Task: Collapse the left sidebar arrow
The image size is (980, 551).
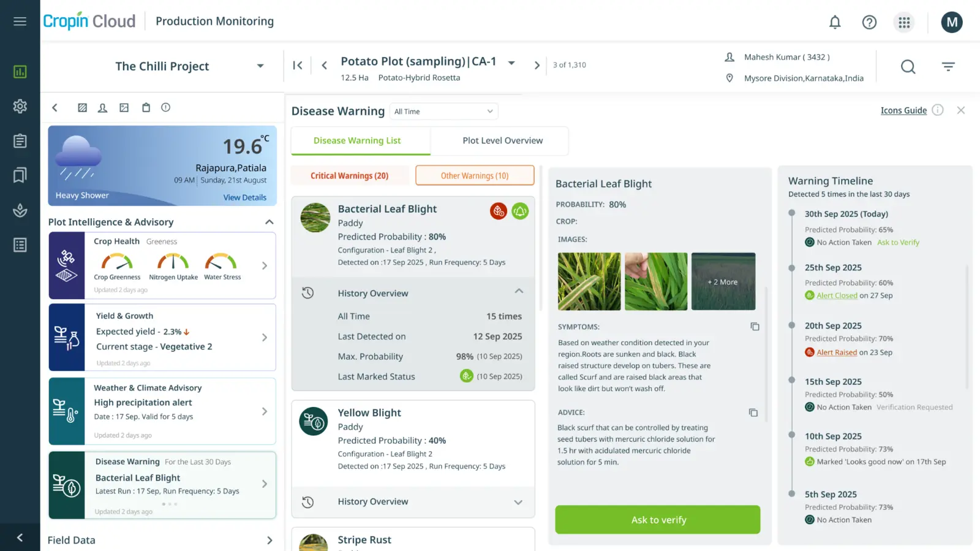Action: click(x=20, y=538)
